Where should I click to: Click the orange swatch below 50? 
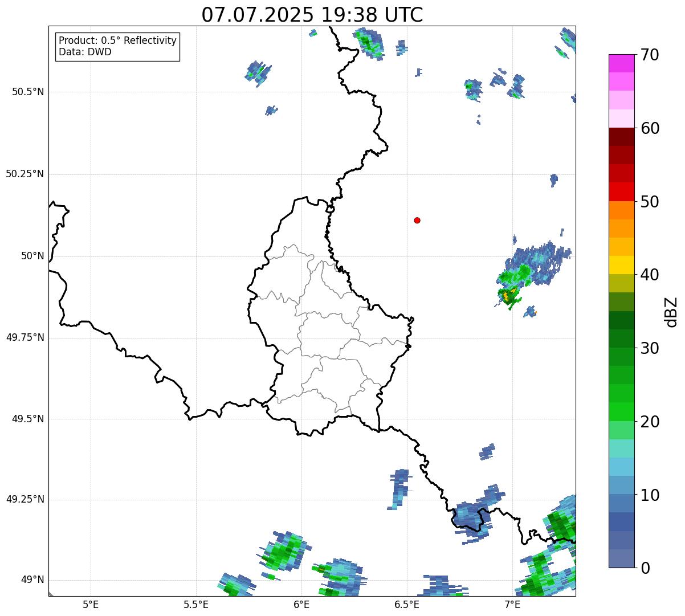tap(622, 210)
